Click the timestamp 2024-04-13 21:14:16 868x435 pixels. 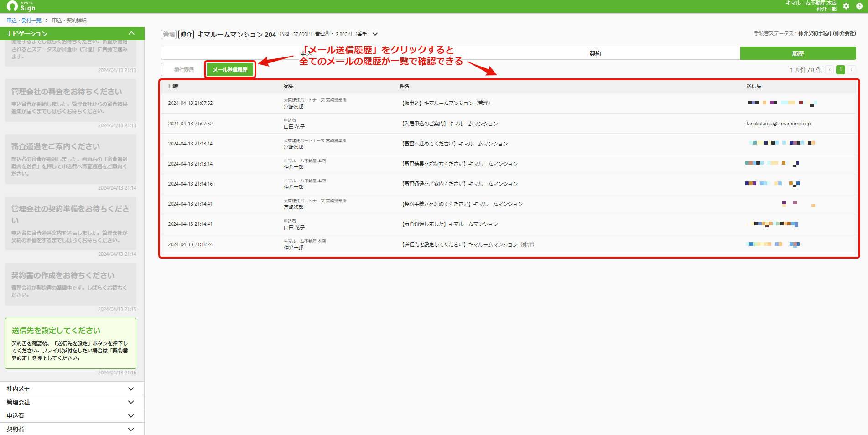coord(190,184)
